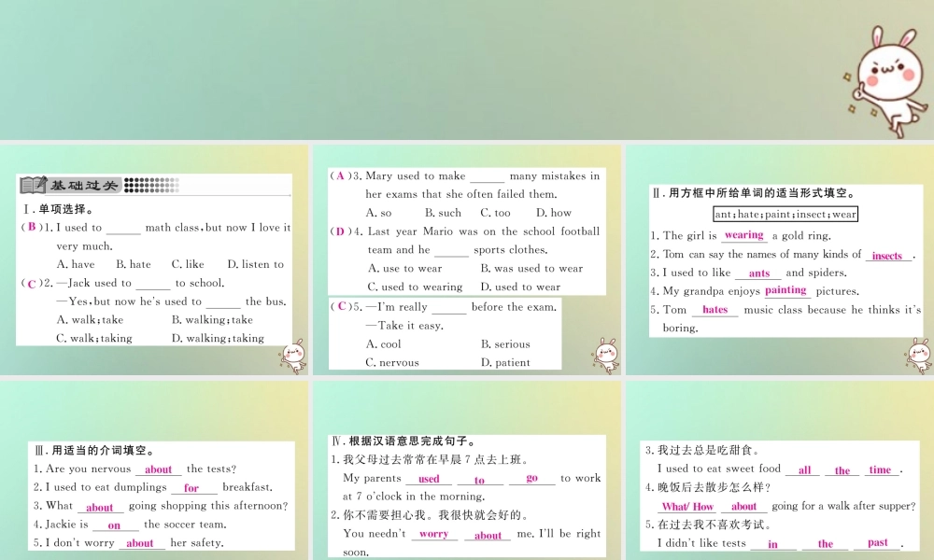934x560 pixels.
Task: Click the 基础过关 heading
Action: 83,185
